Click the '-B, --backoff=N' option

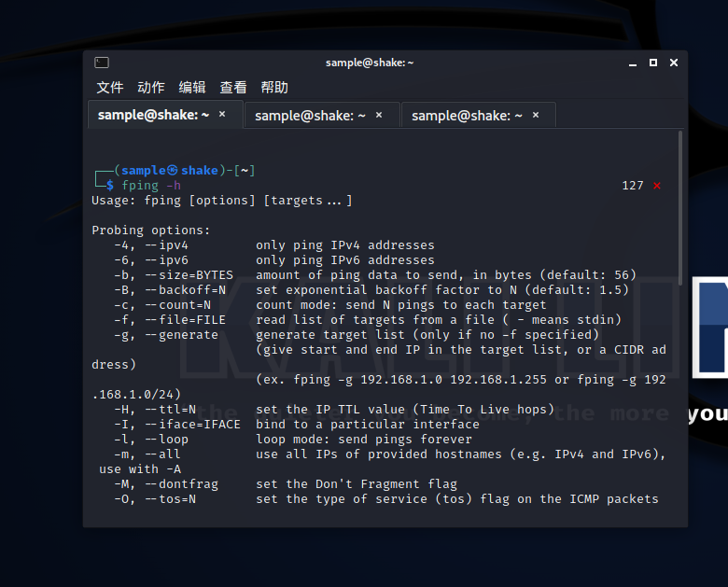[x=170, y=290]
